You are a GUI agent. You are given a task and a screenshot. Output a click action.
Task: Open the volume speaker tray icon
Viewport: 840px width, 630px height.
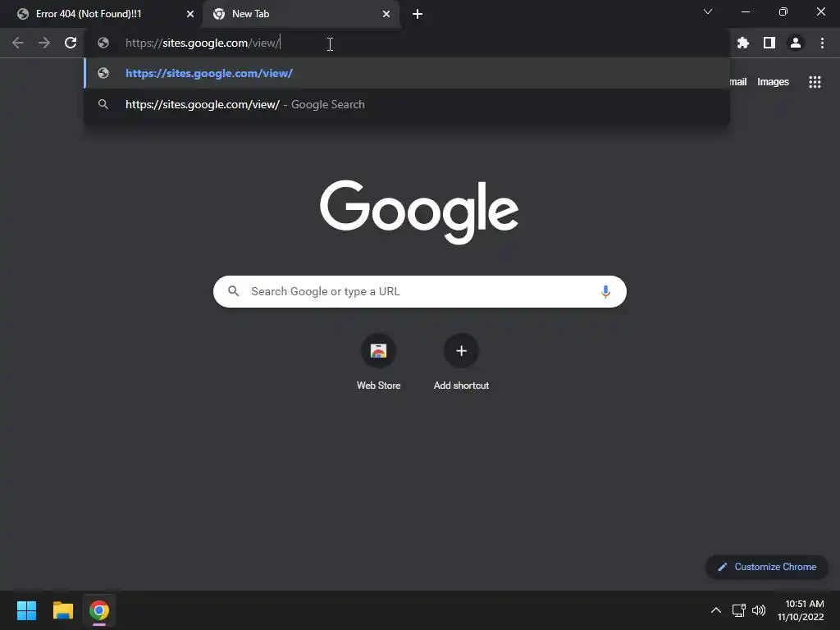pyautogui.click(x=759, y=610)
